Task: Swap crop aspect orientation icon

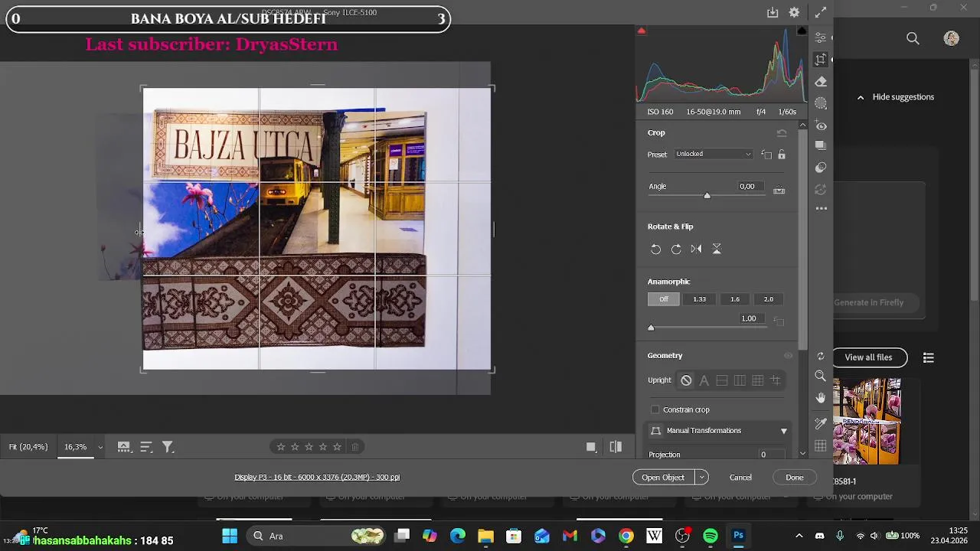Action: click(x=766, y=155)
